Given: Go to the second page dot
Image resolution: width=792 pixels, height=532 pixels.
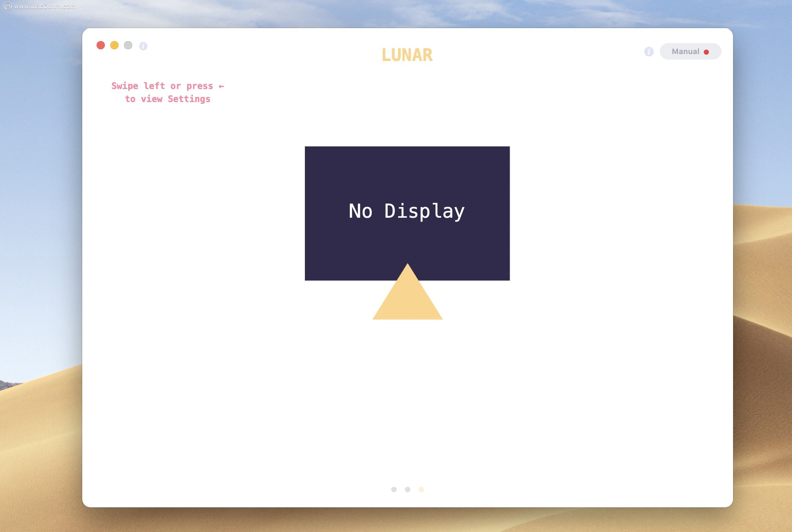Looking at the screenshot, I should (408, 490).
